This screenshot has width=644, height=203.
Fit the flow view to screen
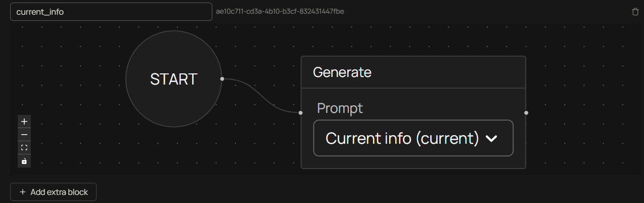(24, 148)
